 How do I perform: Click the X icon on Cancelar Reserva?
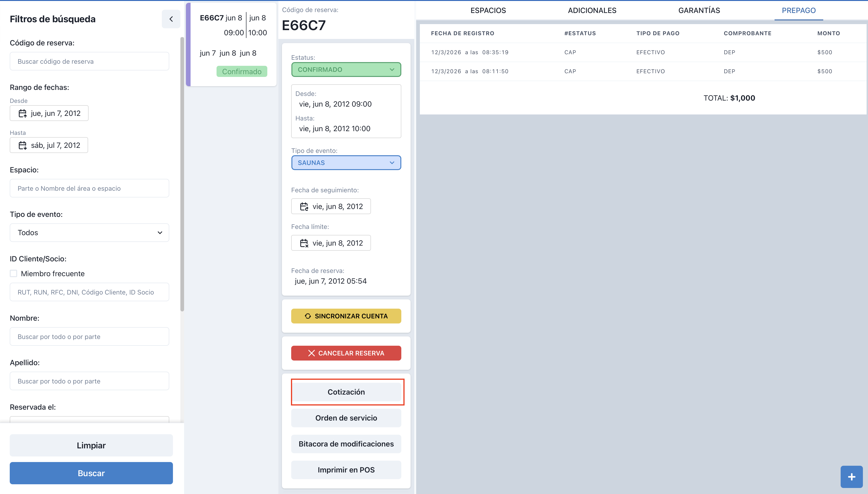point(311,353)
